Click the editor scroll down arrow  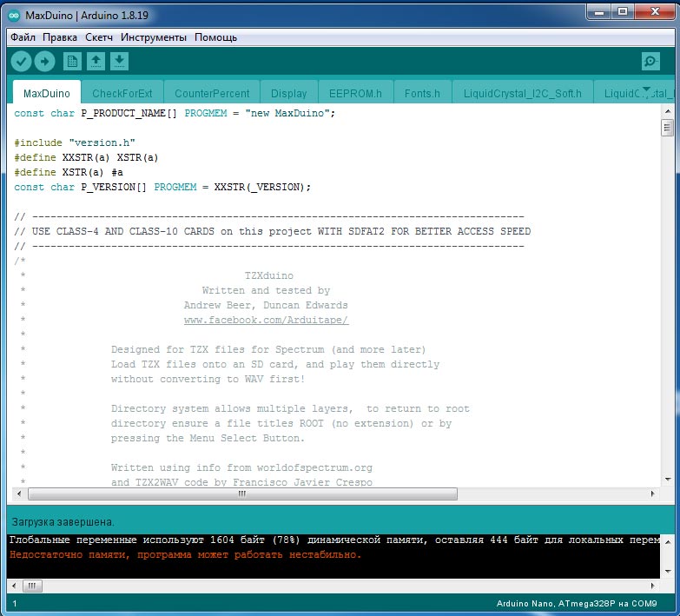668,480
